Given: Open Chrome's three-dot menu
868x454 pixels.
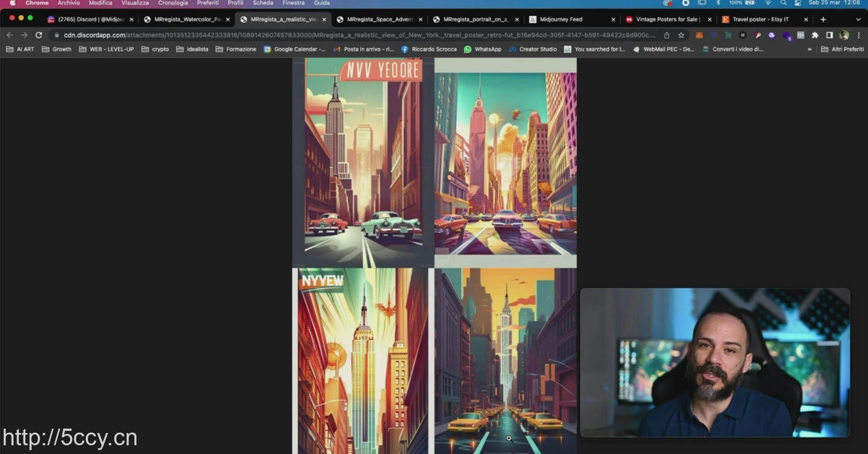Looking at the screenshot, I should click(858, 35).
